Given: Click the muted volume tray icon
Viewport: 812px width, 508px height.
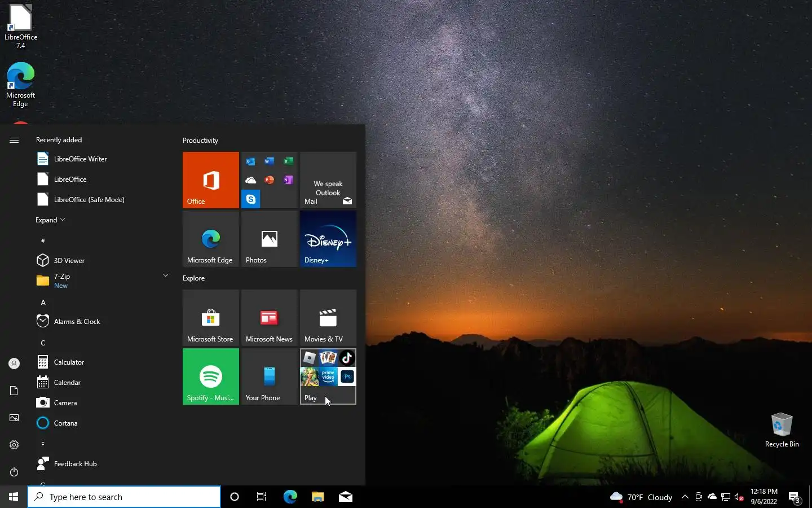Looking at the screenshot, I should tap(739, 497).
